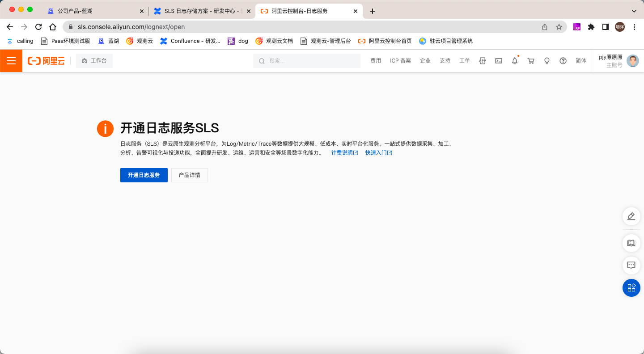Screen dimensions: 644x354
Task: Open the 培洋 Chrome profile
Action: pyautogui.click(x=620, y=27)
